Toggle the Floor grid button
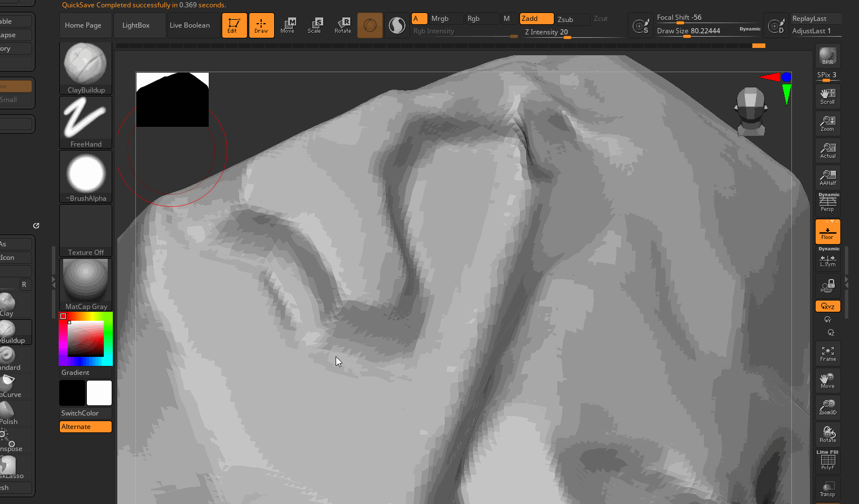 point(827,232)
